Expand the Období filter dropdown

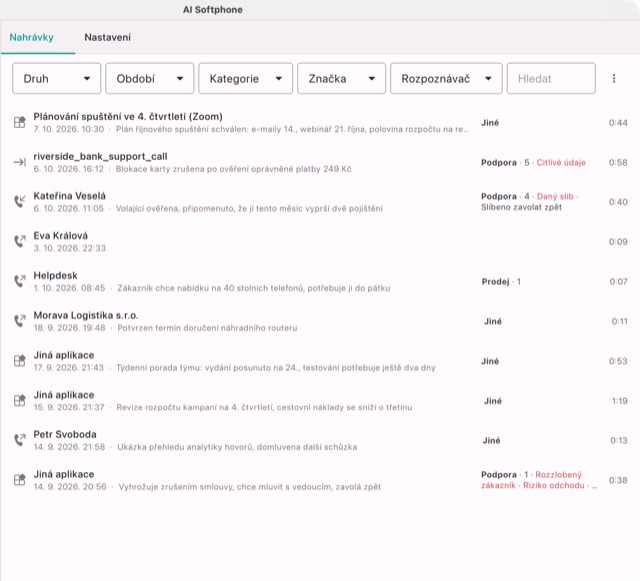tap(149, 78)
